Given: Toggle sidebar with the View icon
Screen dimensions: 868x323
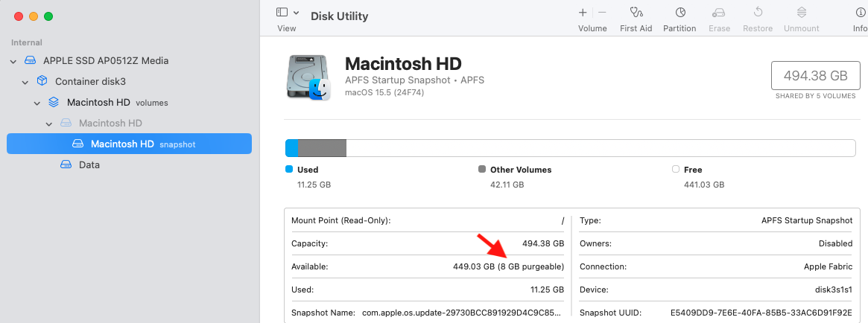Looking at the screenshot, I should (282, 12).
